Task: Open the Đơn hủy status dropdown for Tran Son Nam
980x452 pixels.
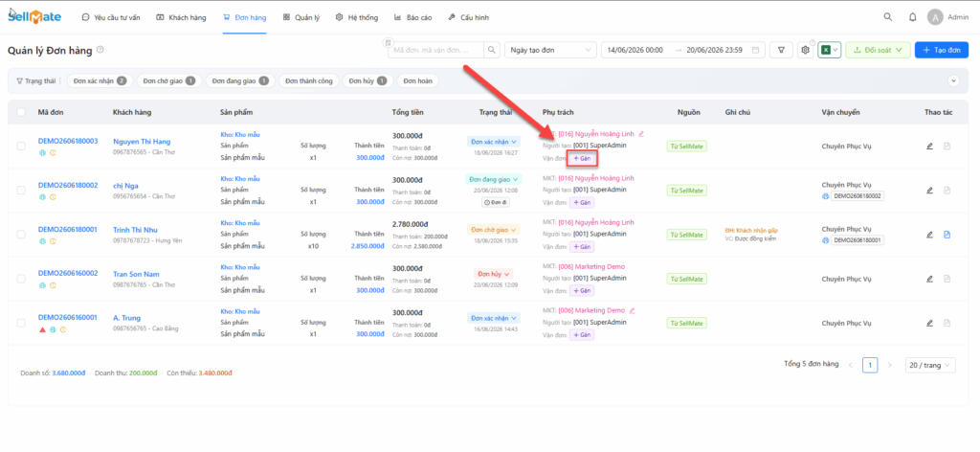Action: 493,274
